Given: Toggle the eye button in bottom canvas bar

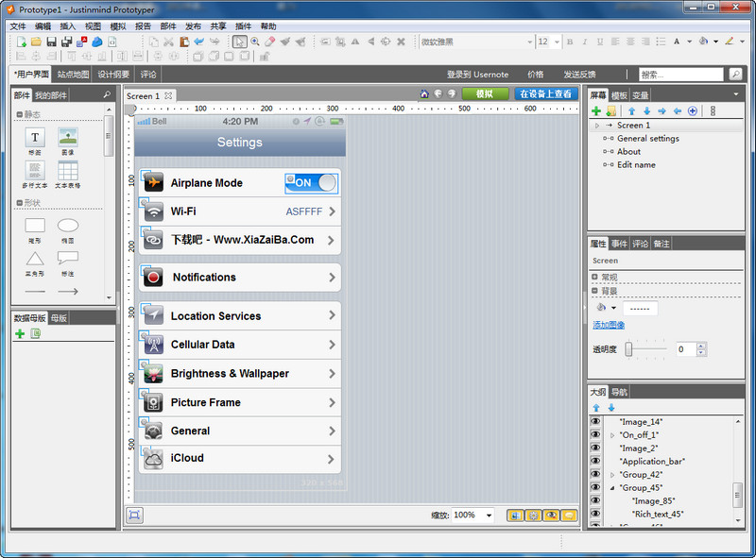Looking at the screenshot, I should (551, 516).
